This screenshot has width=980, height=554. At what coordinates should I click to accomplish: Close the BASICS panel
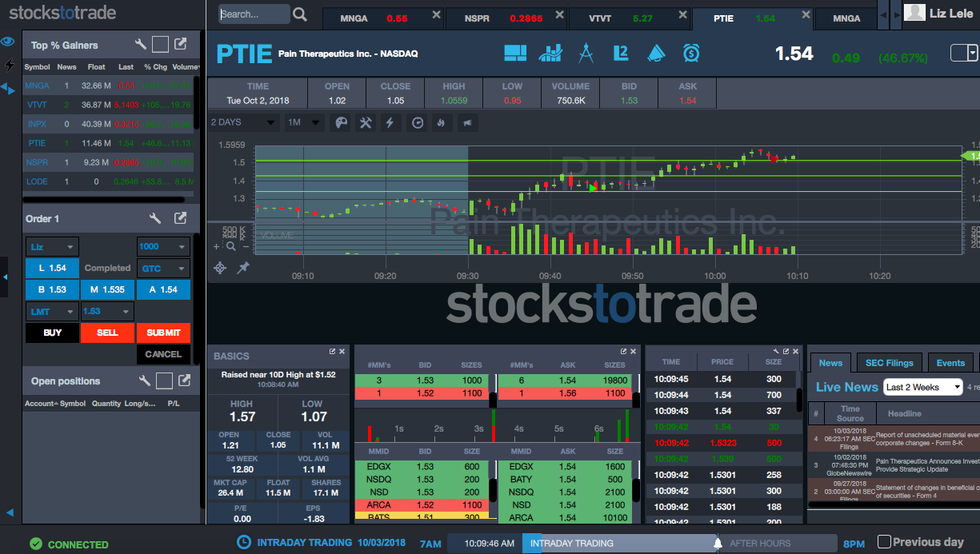coord(342,351)
